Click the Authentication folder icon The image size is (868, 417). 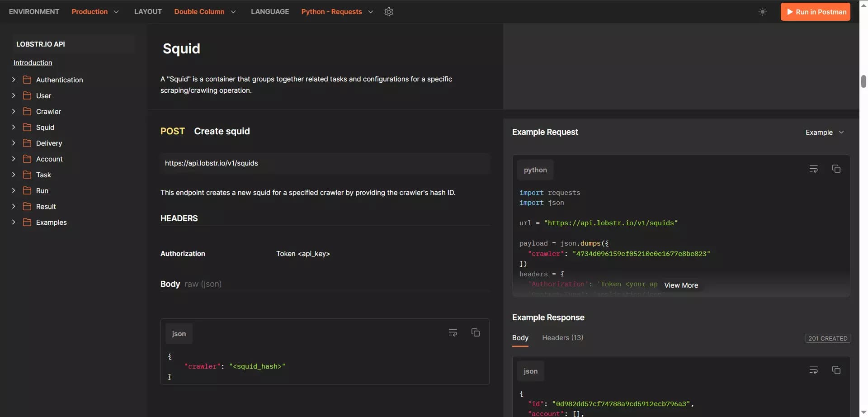27,80
